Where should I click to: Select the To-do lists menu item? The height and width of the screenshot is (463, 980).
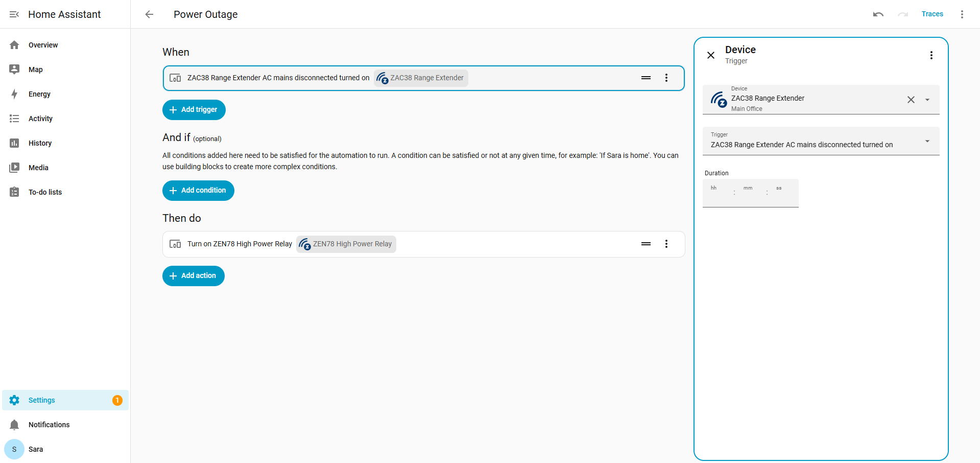point(65,192)
